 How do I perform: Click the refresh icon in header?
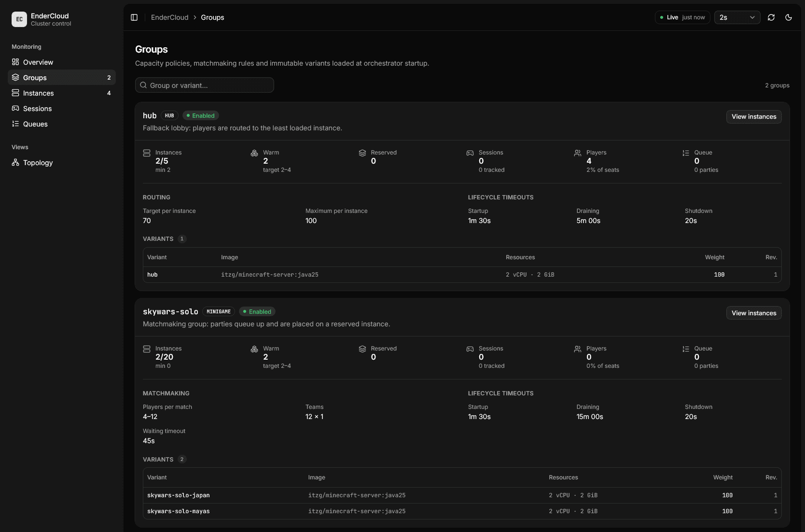[771, 17]
